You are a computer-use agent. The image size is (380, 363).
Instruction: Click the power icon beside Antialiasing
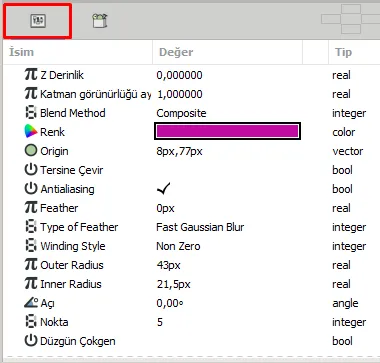click(31, 189)
